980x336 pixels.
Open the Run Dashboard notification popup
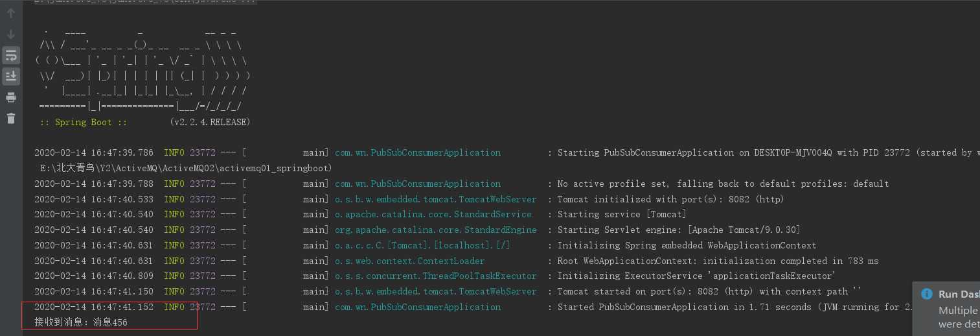(946, 309)
